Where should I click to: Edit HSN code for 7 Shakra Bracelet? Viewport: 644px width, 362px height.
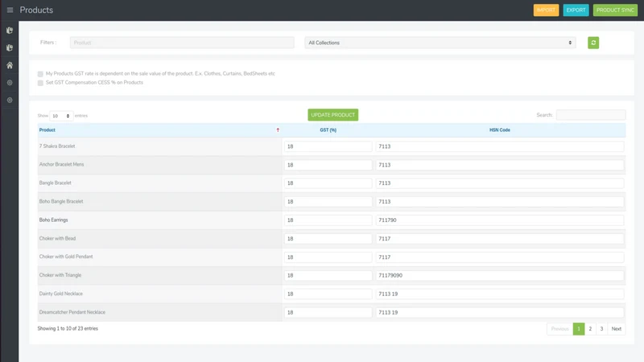coord(499,146)
